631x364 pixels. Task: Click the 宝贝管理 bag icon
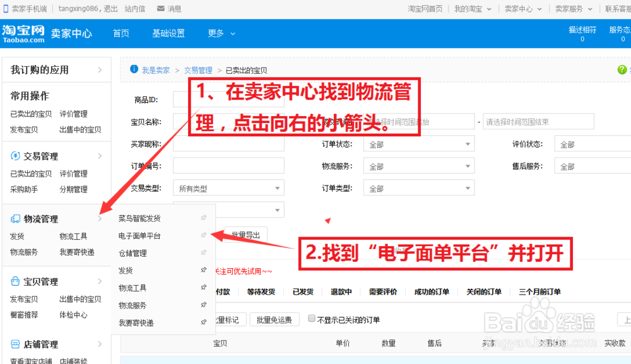[x=15, y=281]
